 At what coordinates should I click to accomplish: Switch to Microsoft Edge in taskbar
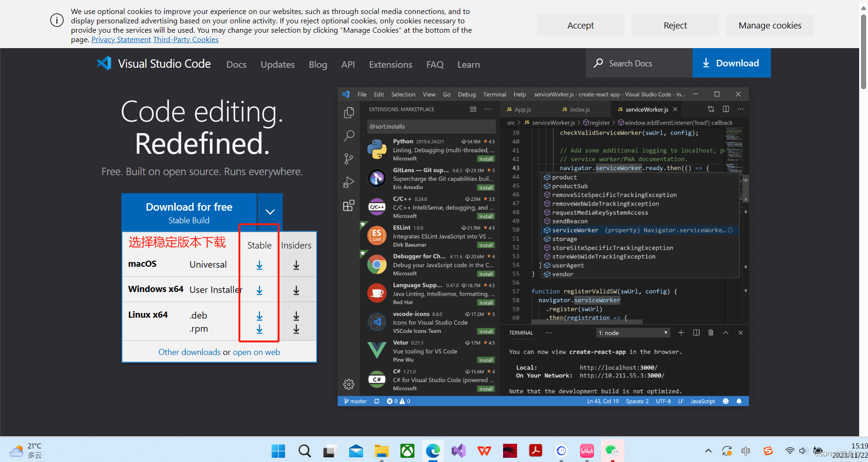coord(433,451)
